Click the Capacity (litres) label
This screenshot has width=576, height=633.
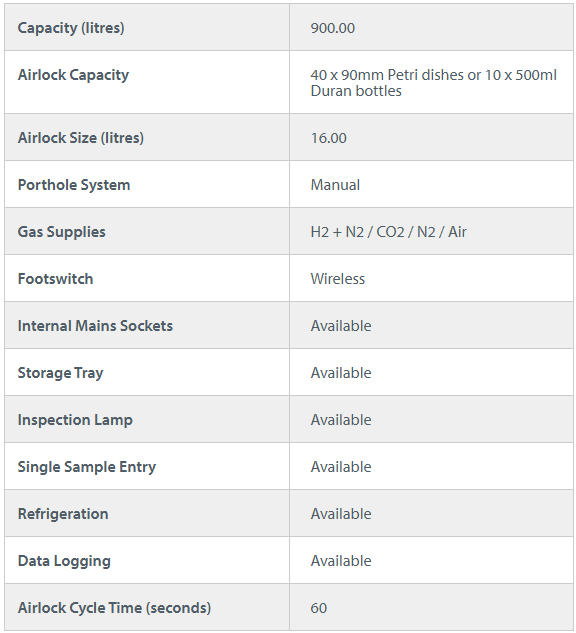coord(71,28)
